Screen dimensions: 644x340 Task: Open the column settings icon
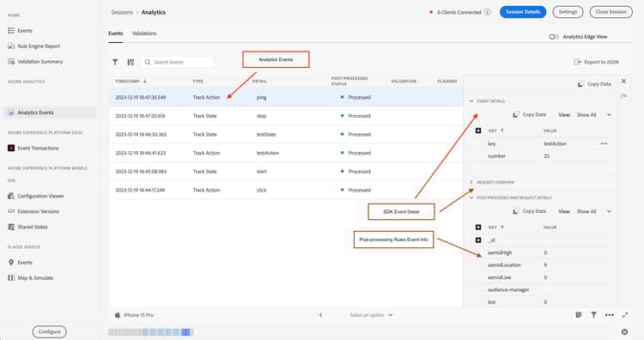pyautogui.click(x=131, y=62)
